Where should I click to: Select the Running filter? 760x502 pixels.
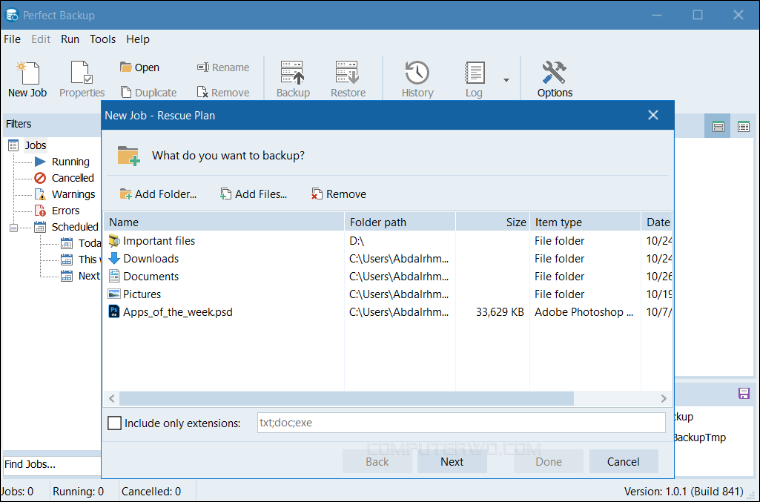pos(70,161)
